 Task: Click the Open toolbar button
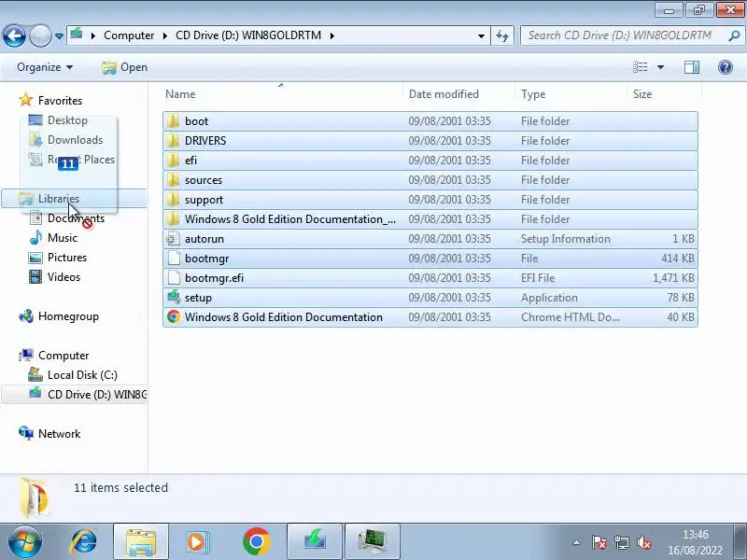[125, 67]
